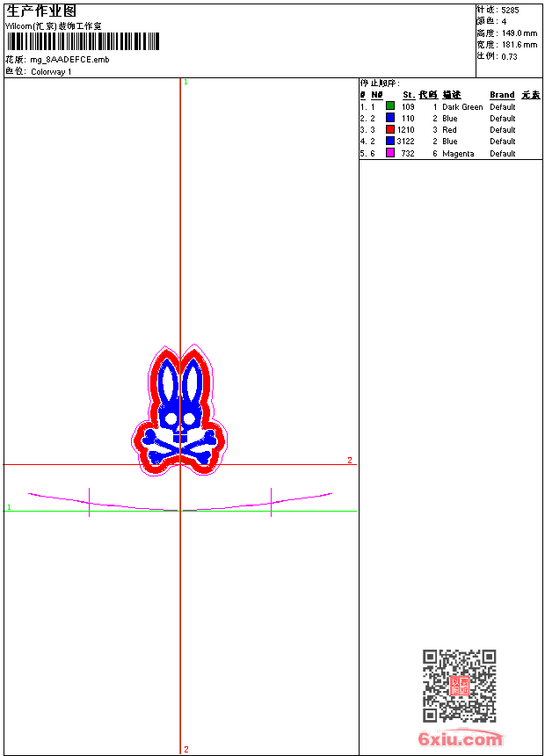Click the red swatch beside stitch count 1210
Viewport: 545px width, 756px height.
[390, 129]
